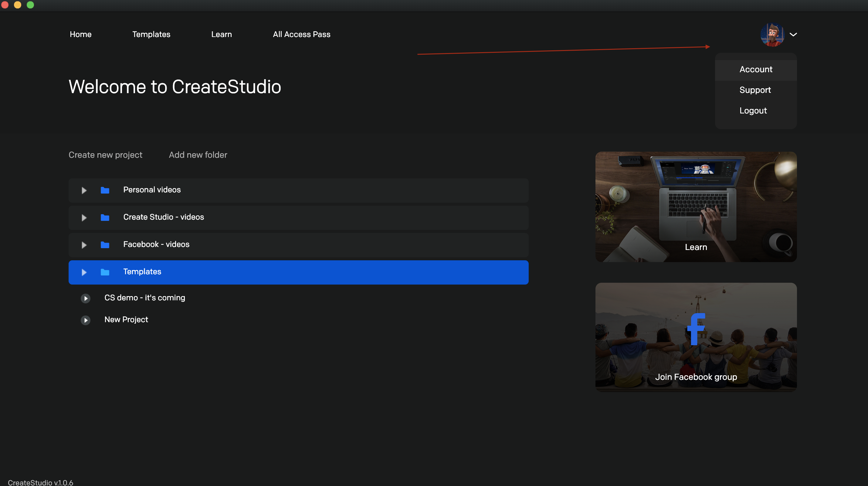Go to Home navigation tab

click(80, 34)
